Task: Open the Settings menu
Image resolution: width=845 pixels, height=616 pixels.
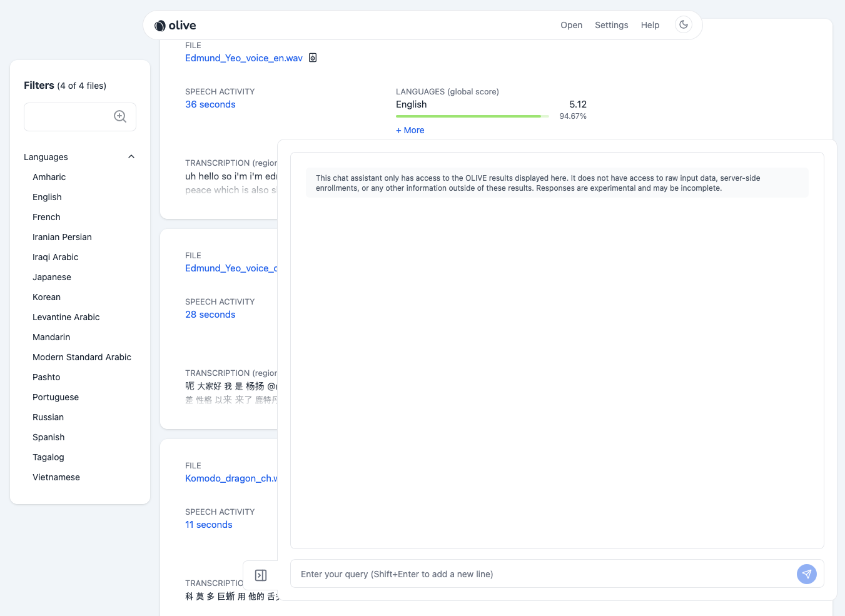Action: click(x=611, y=25)
